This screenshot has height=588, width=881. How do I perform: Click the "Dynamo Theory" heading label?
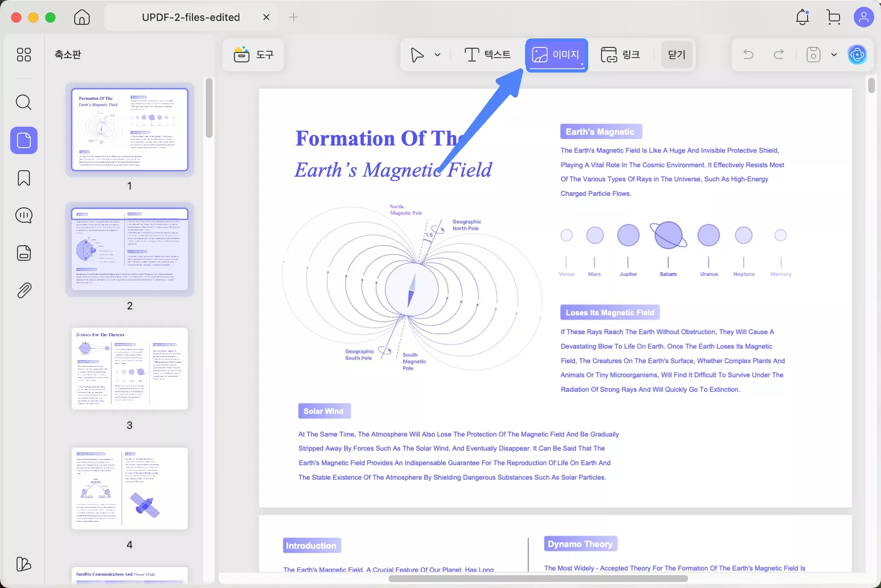click(581, 544)
